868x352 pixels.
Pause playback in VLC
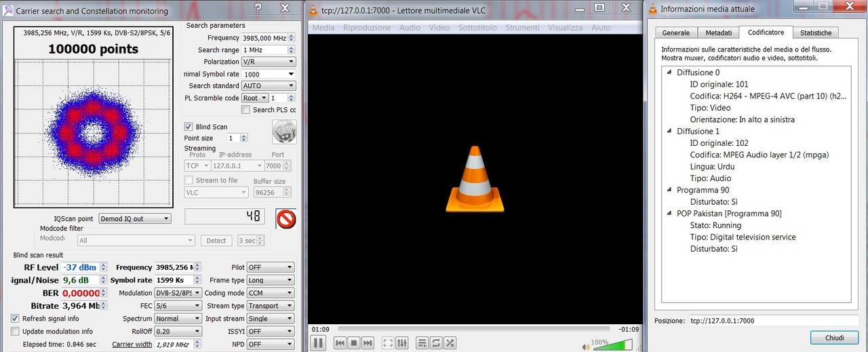pos(317,343)
